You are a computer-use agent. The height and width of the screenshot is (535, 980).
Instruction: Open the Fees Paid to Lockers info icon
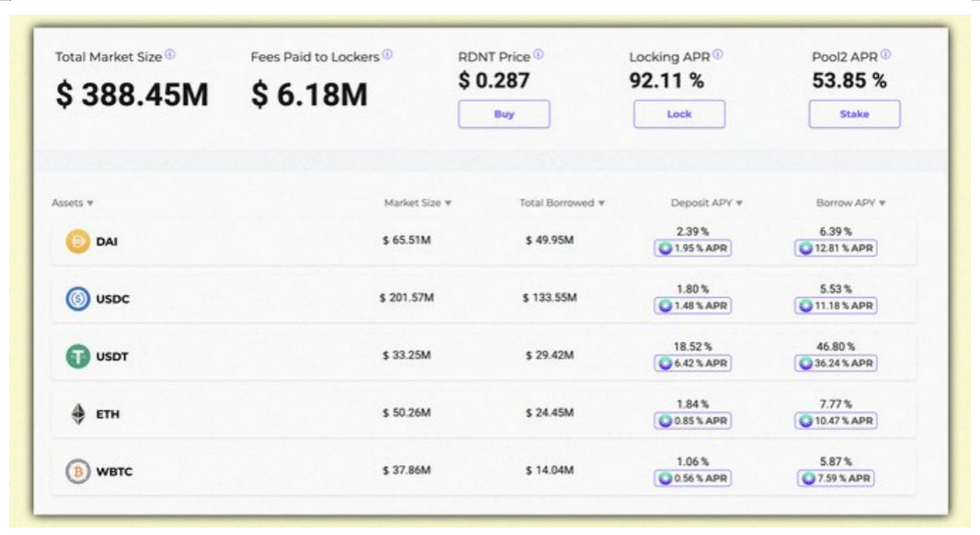[x=388, y=55]
